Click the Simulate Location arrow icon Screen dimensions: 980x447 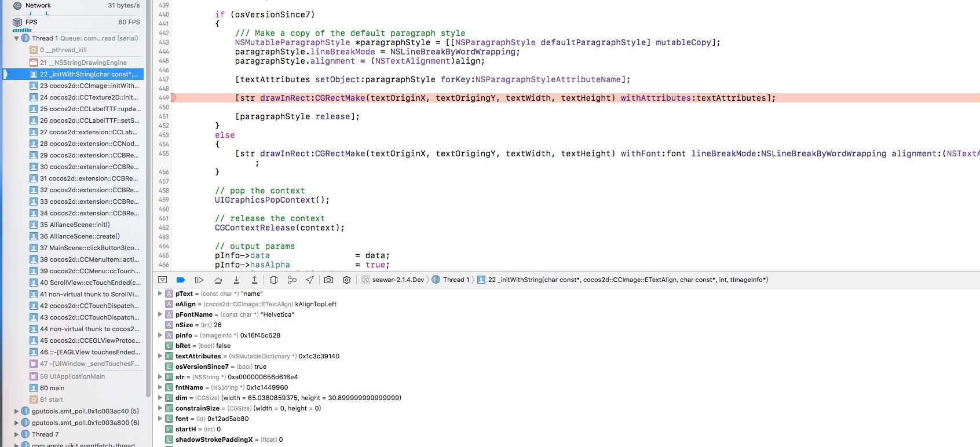tap(310, 280)
